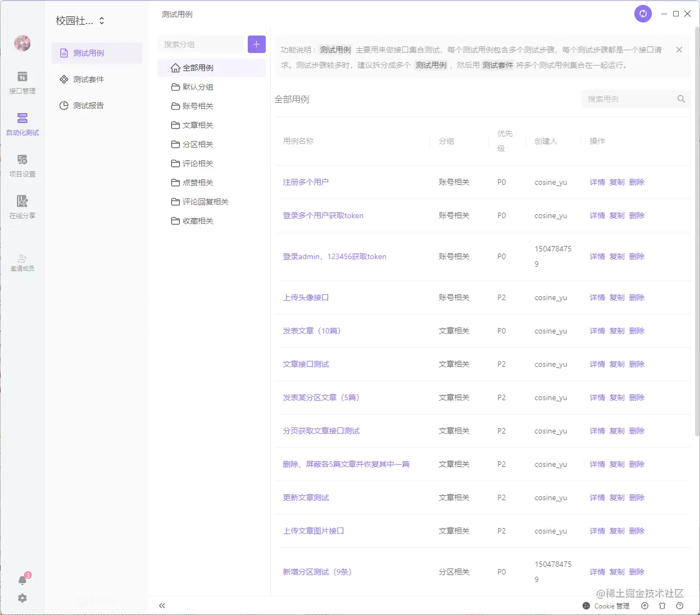Click 复制 for 发表文章（10篇）
Screen dimensions: 700x615
pos(617,331)
